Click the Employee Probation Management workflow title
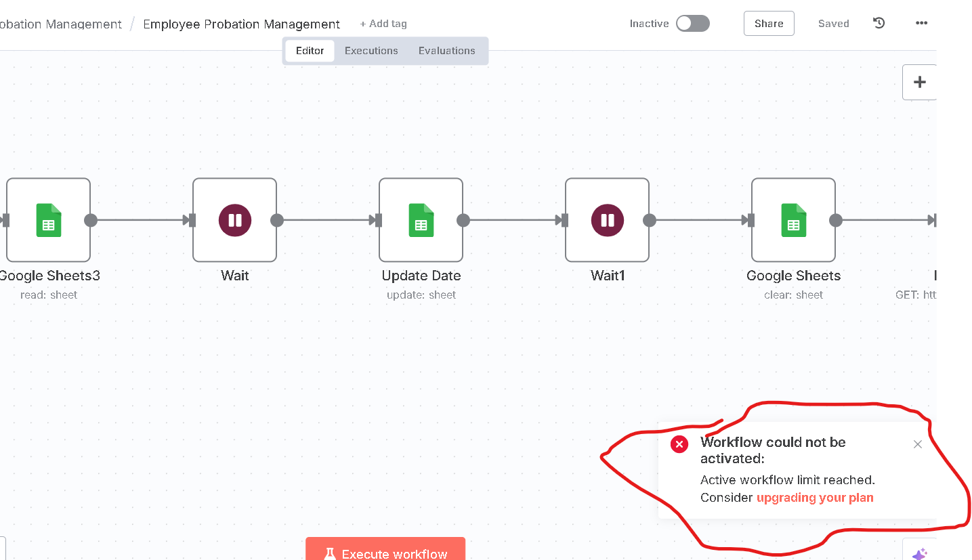 [x=241, y=23]
